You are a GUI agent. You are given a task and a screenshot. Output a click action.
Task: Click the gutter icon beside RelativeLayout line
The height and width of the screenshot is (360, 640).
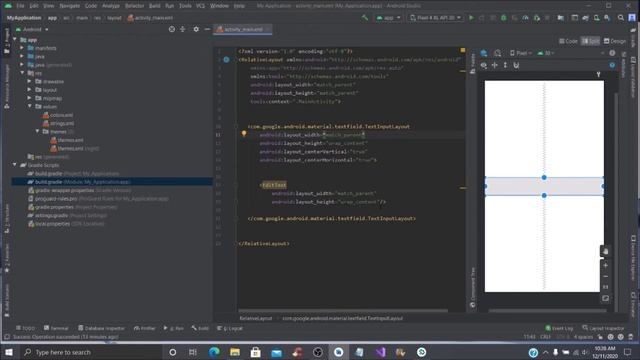pos(226,60)
